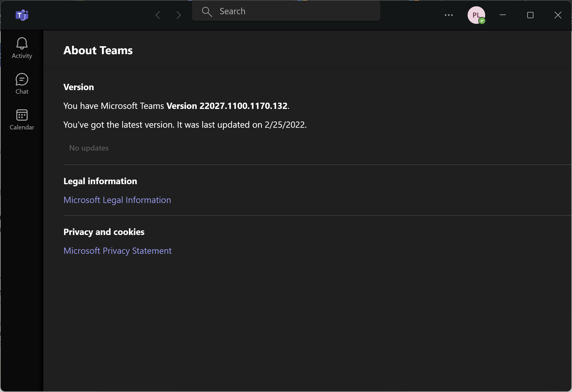Minimize the Teams window
This screenshot has width=572, height=392.
tap(503, 15)
